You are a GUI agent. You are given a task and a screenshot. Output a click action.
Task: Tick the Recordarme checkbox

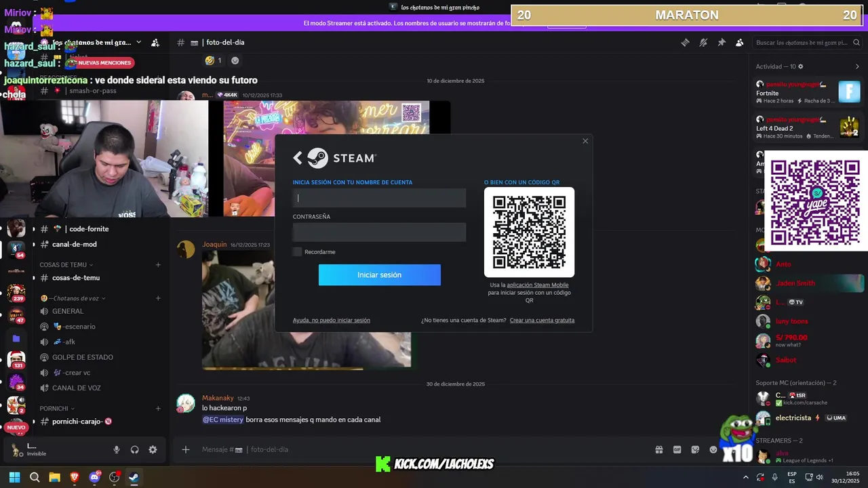point(297,252)
